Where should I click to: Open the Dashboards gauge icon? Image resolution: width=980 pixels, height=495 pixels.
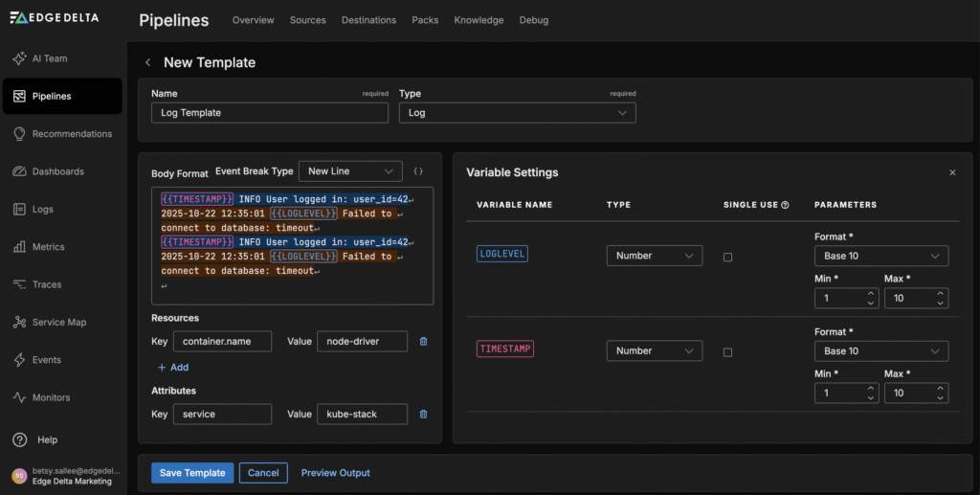pos(19,171)
